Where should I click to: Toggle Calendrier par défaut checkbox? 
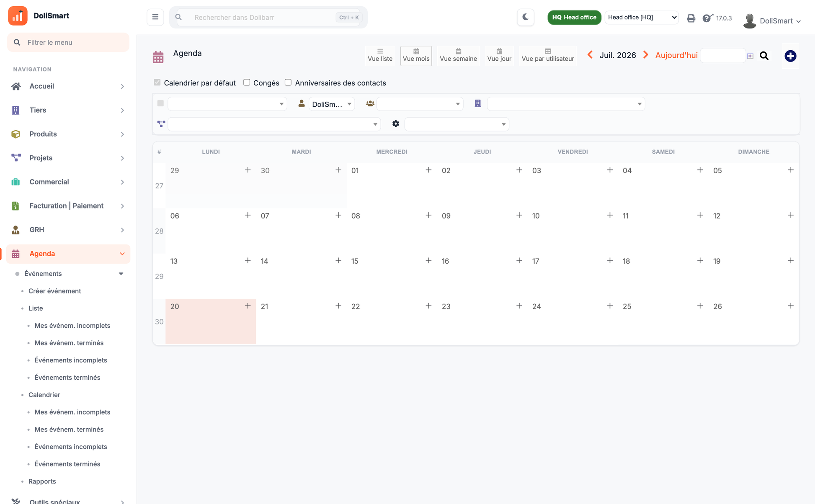(157, 82)
